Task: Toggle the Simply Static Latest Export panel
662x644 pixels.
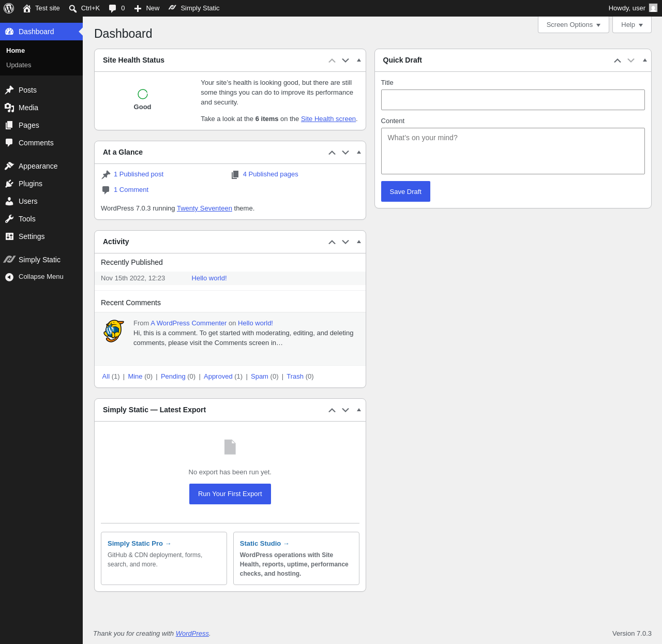Action: [x=359, y=410]
